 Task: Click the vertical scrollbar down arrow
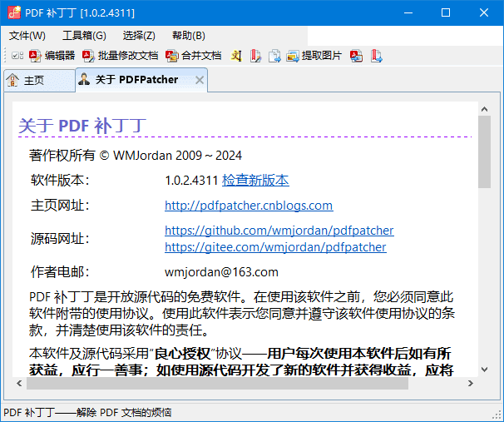[485, 371]
